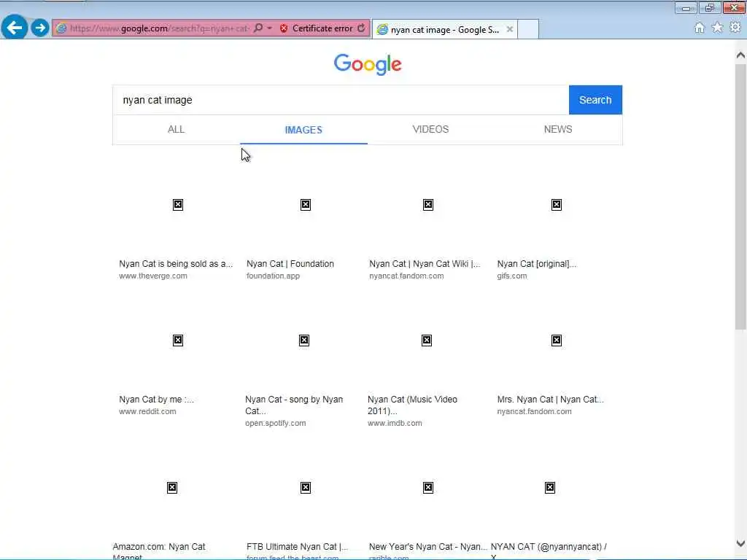Switch to the VIDEOS tab
The height and width of the screenshot is (560, 747).
[x=430, y=130]
